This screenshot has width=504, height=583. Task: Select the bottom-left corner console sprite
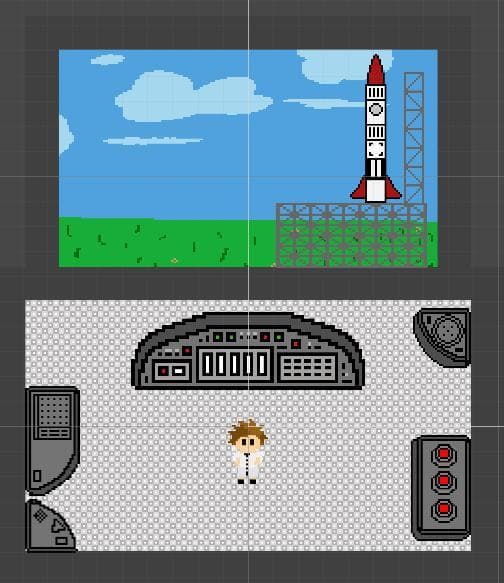[x=51, y=526]
